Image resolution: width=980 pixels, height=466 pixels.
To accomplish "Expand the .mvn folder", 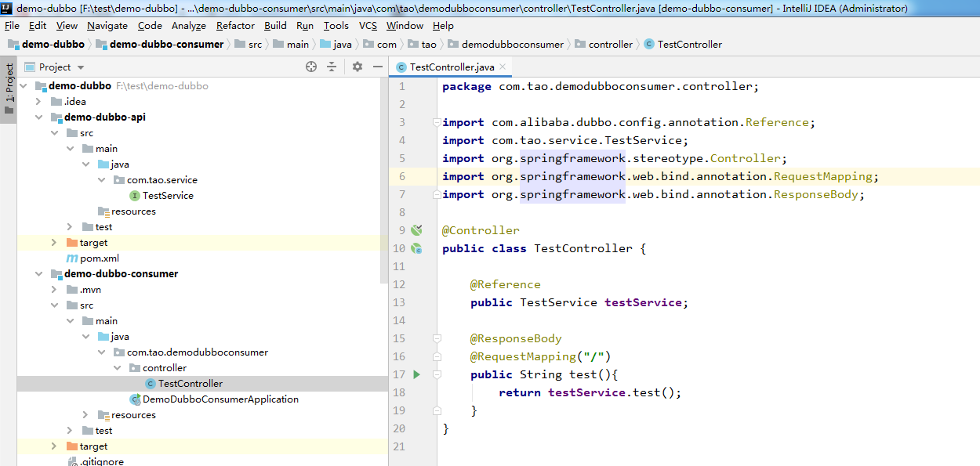I will (x=54, y=290).
